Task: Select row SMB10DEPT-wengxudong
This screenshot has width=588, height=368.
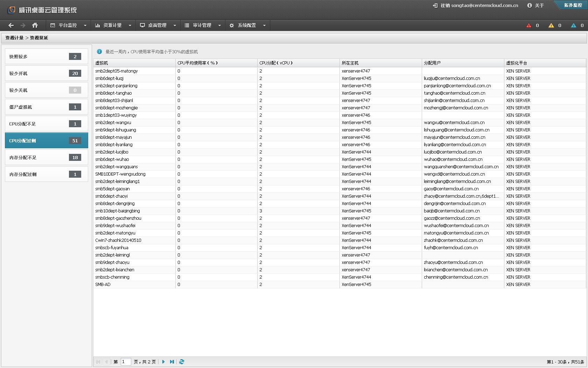Action: [x=339, y=174]
